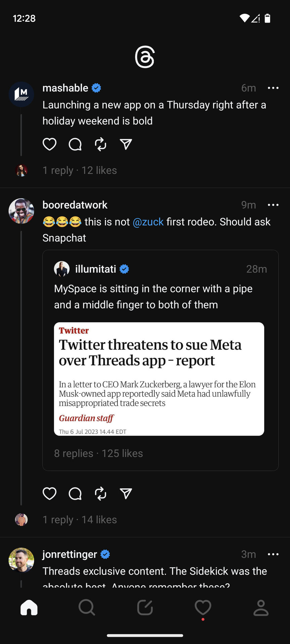
Task: Repost booredatwork's thread
Action: tap(100, 493)
